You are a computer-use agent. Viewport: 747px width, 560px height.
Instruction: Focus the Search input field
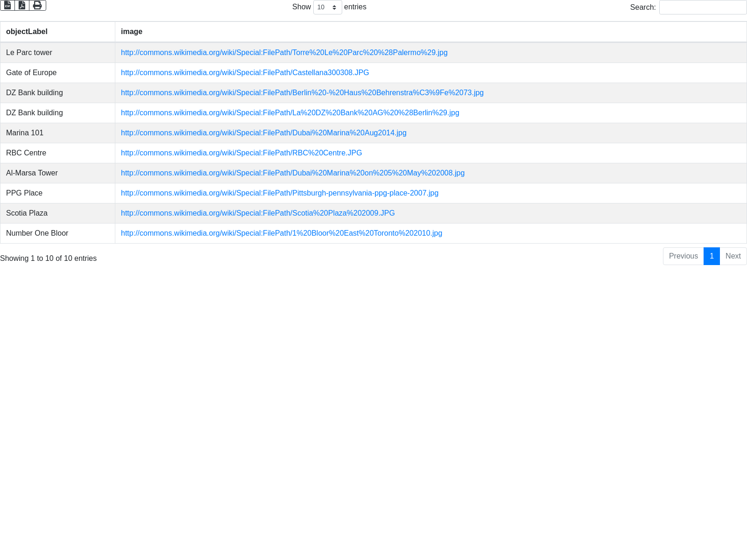tap(703, 7)
